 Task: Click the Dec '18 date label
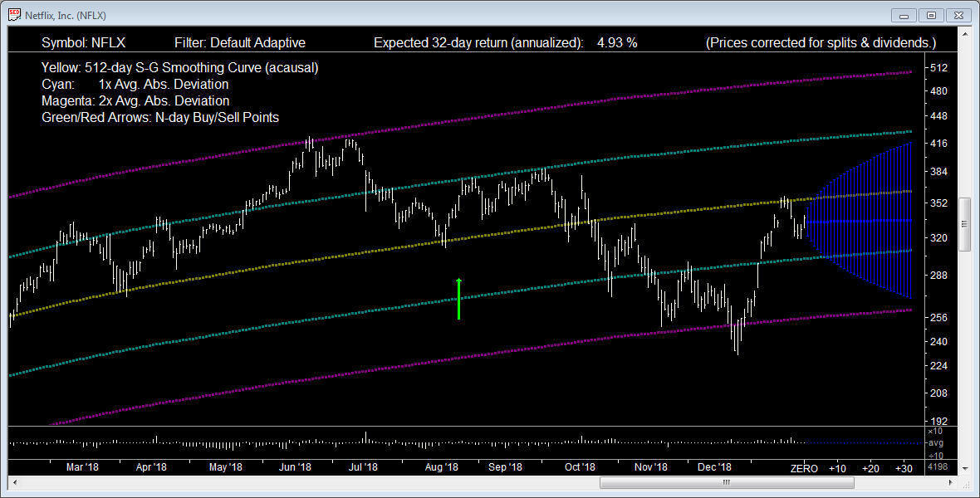tap(714, 467)
